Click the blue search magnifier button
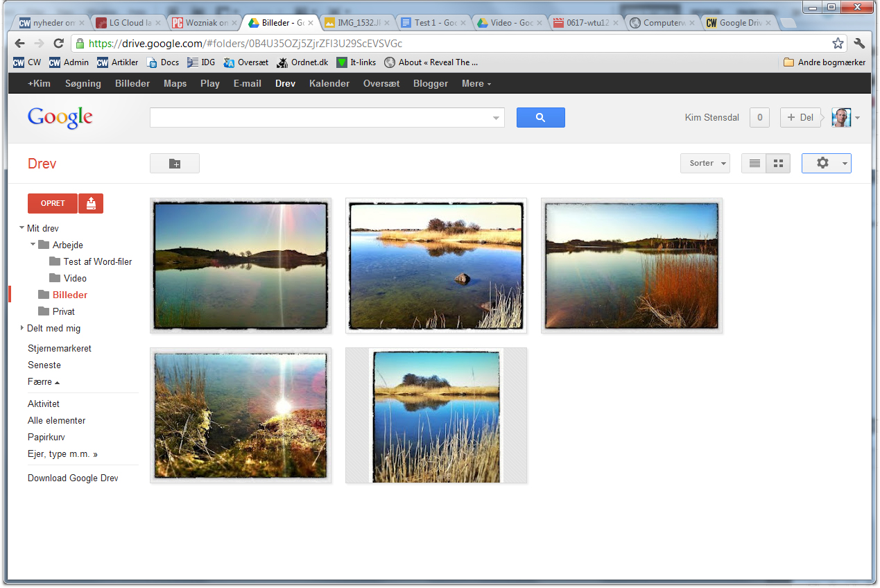Screen dimensions: 880x588 (x=540, y=118)
